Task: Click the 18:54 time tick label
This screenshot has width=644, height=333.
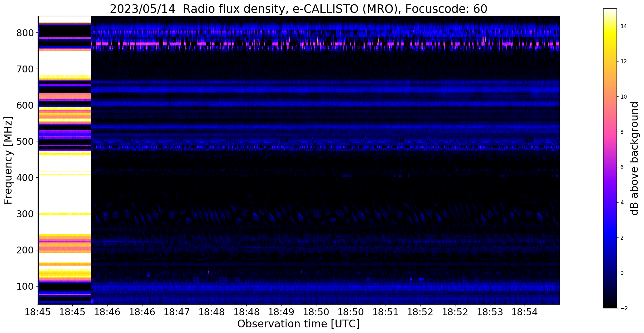Action: 525,312
